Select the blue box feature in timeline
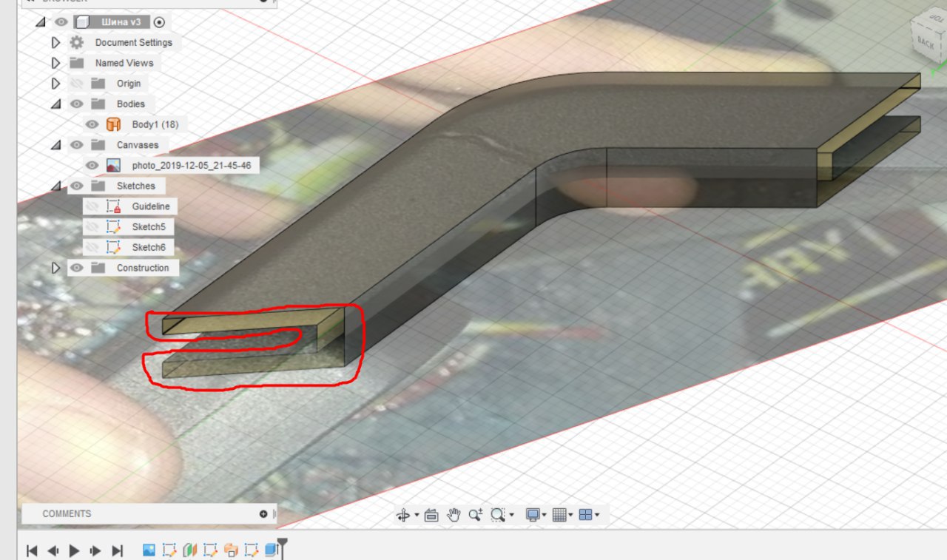The width and height of the screenshot is (947, 560). point(272,550)
